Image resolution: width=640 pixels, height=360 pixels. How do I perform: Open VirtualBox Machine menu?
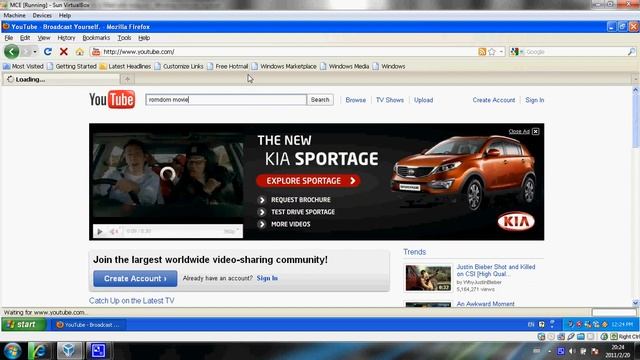click(x=14, y=16)
